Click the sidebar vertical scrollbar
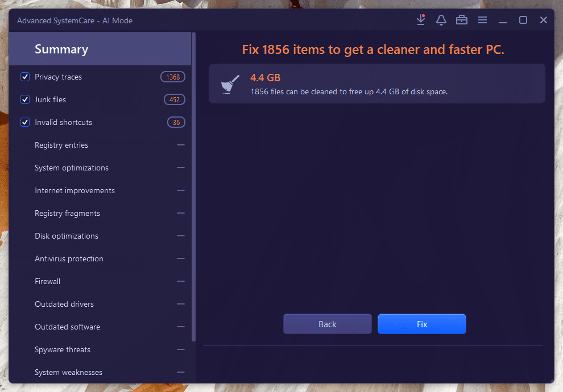Screen dimensions: 563x392 coord(194,187)
